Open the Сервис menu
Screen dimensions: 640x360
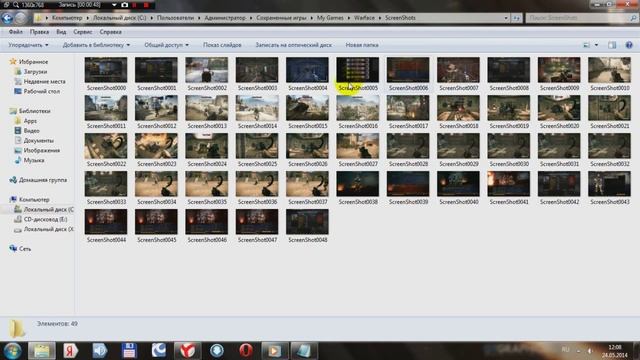[82, 32]
